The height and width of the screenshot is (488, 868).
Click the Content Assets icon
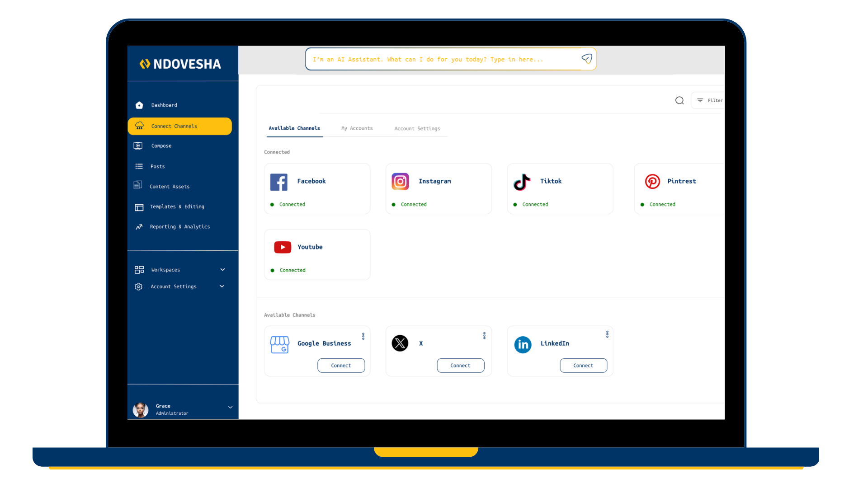(138, 186)
